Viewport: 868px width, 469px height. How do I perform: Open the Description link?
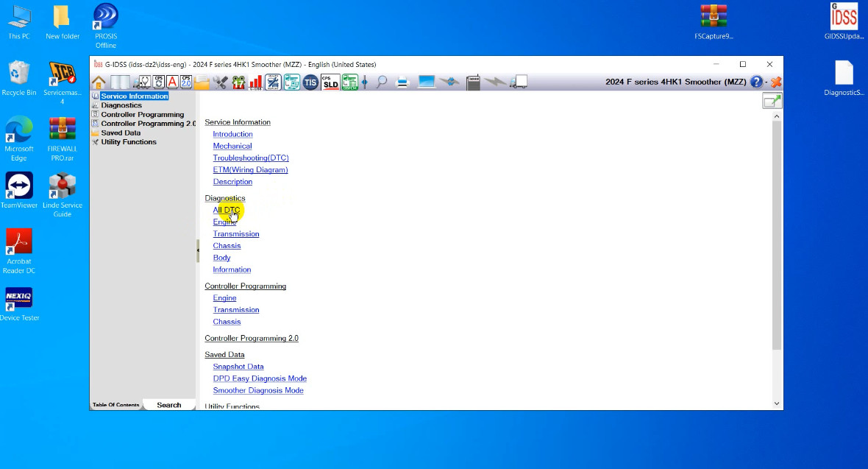(232, 182)
